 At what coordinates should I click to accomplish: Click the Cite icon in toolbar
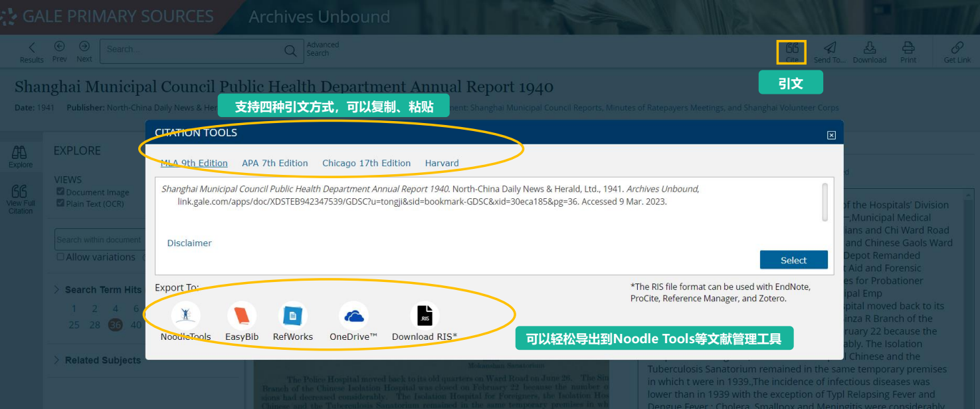(x=791, y=52)
